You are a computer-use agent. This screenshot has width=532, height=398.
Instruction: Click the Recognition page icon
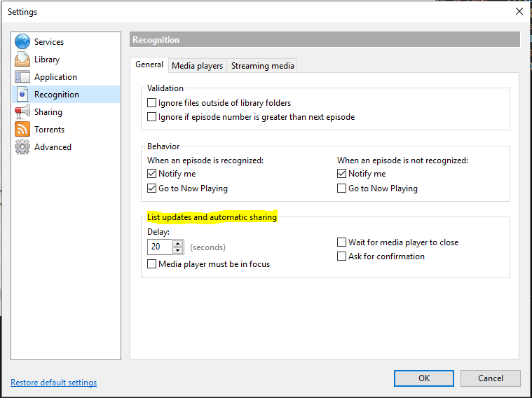pyautogui.click(x=22, y=95)
